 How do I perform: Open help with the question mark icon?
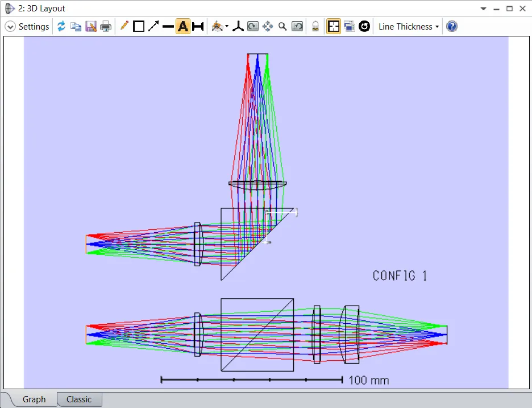[452, 27]
